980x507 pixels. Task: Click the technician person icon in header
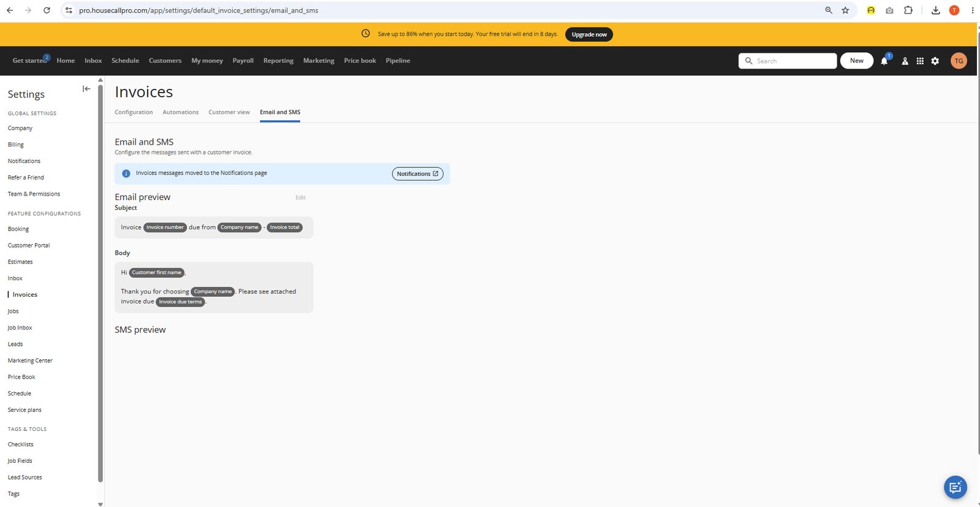click(x=905, y=61)
